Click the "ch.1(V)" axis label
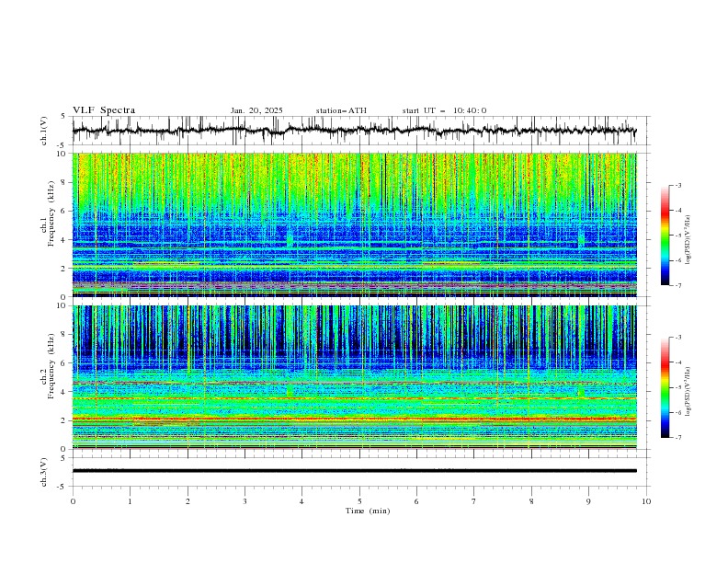The image size is (728, 563). tap(44, 131)
